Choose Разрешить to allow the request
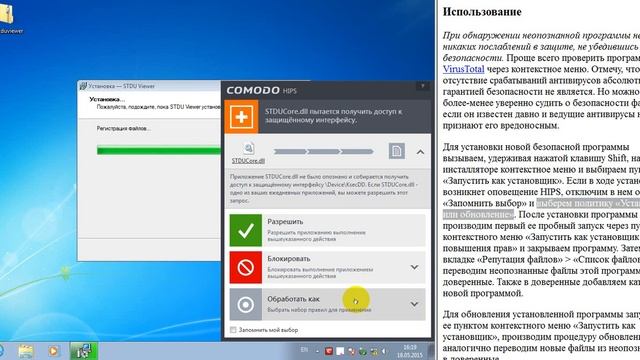This screenshot has width=640, height=360. coord(327,230)
